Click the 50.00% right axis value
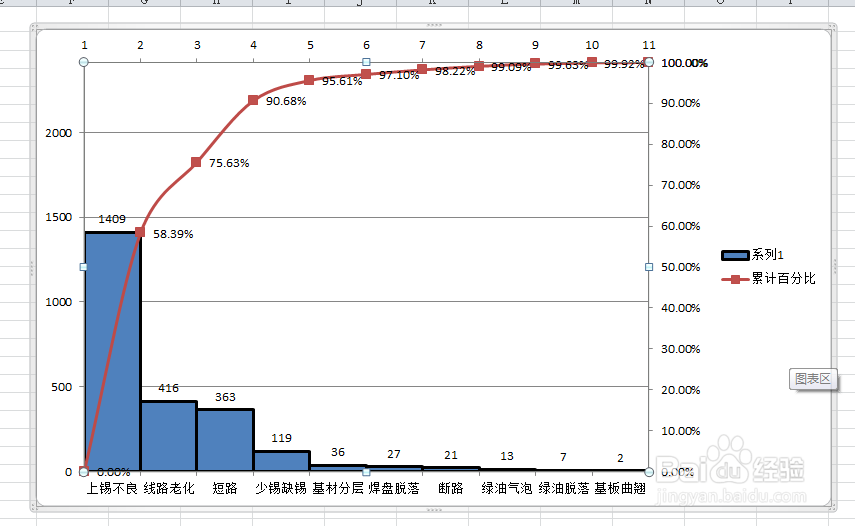 681,267
